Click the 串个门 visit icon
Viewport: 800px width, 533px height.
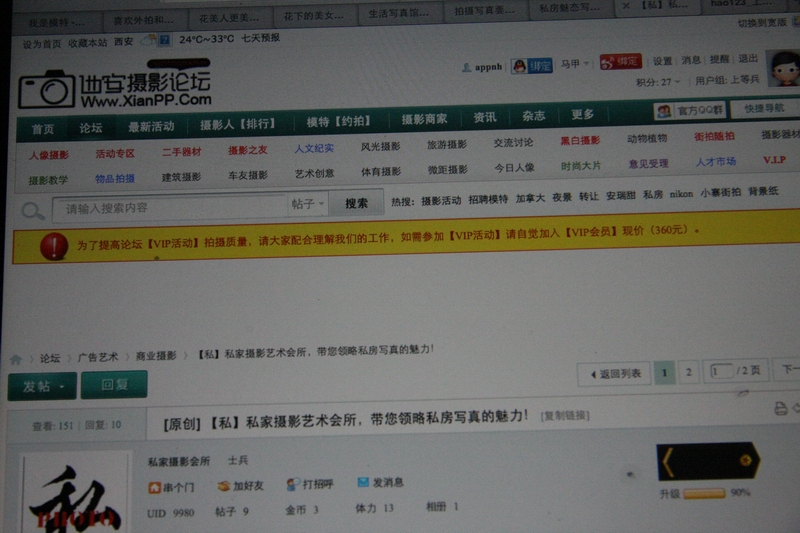[x=155, y=487]
